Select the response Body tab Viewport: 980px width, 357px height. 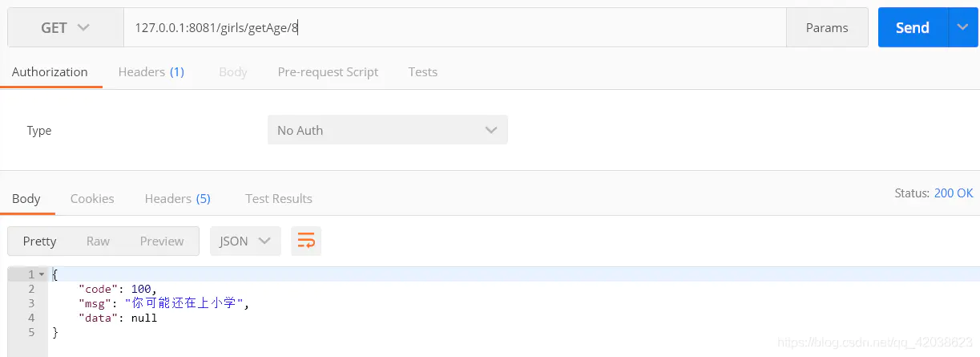[26, 198]
